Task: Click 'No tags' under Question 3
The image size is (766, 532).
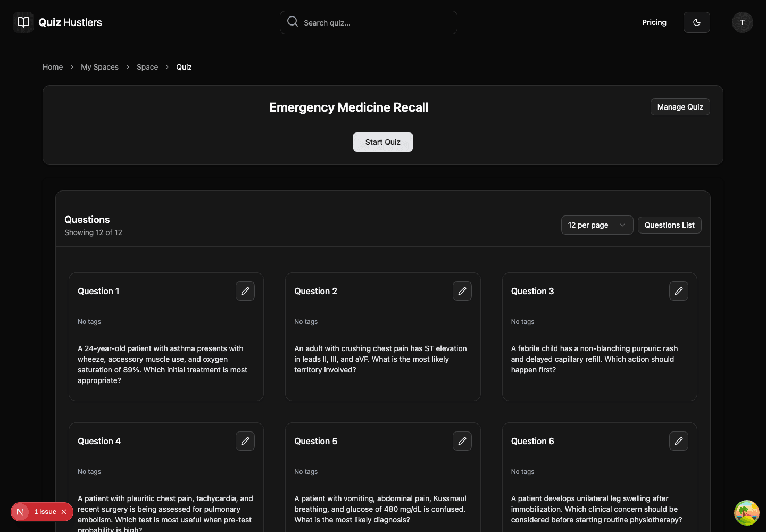Action: 523,322
